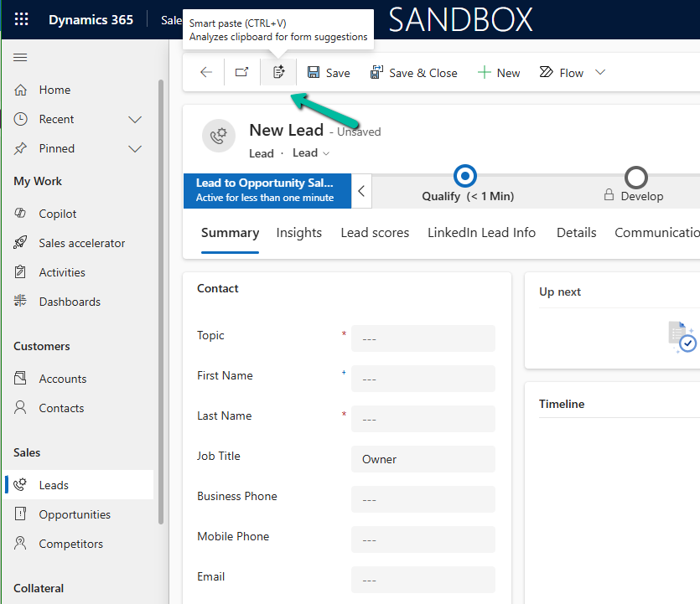The image size is (700, 604).
Task: Open the Lead form selector dropdown
Action: [x=311, y=153]
